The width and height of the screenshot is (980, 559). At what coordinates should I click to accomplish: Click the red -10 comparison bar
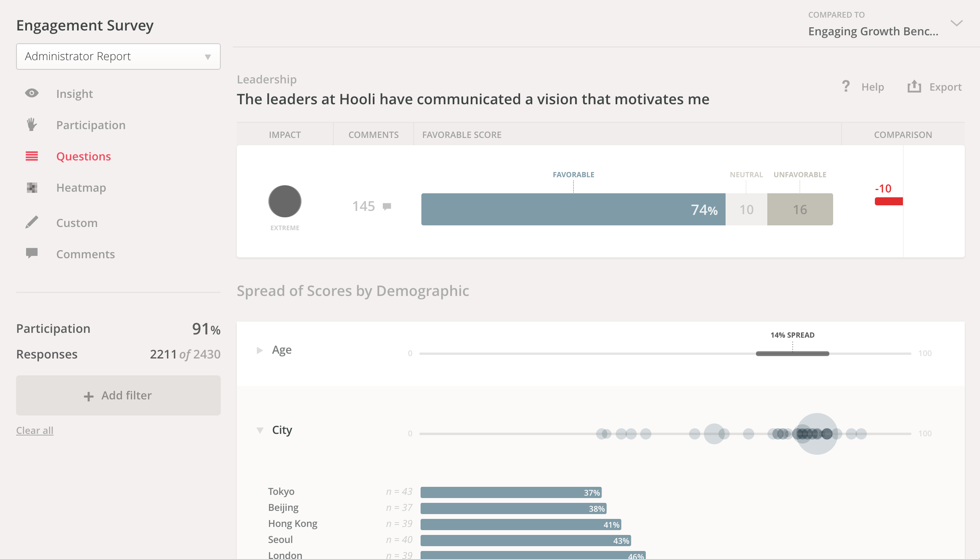[x=889, y=201]
